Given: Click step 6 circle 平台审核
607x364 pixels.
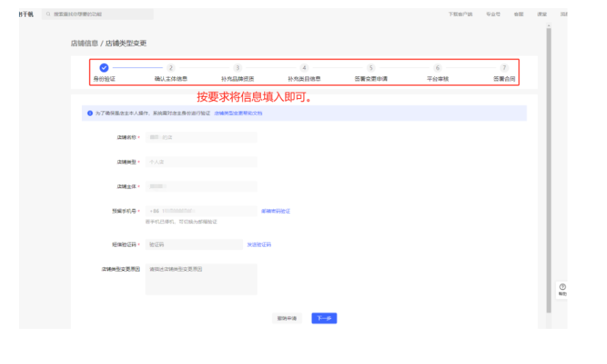Looking at the screenshot, I should tap(437, 67).
